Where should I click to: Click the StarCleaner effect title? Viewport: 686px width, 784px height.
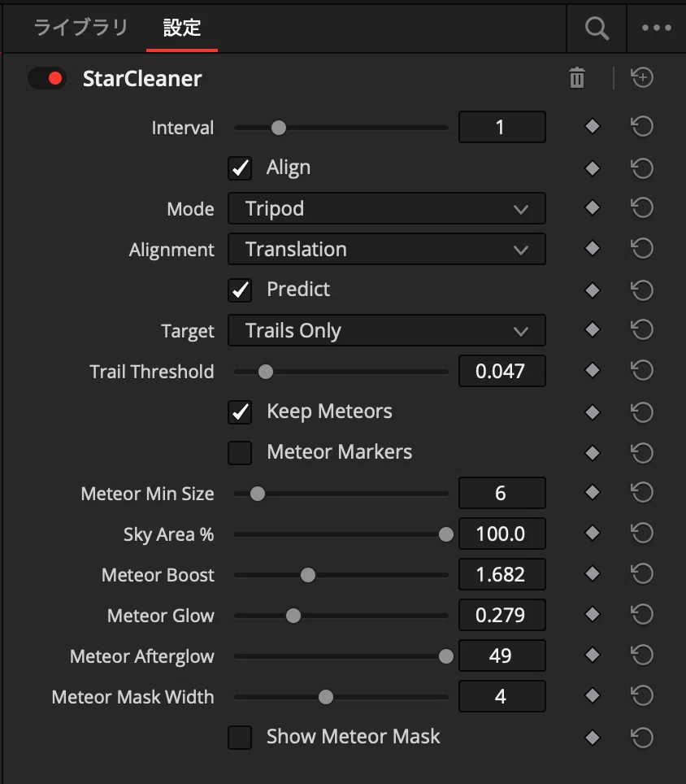point(142,79)
